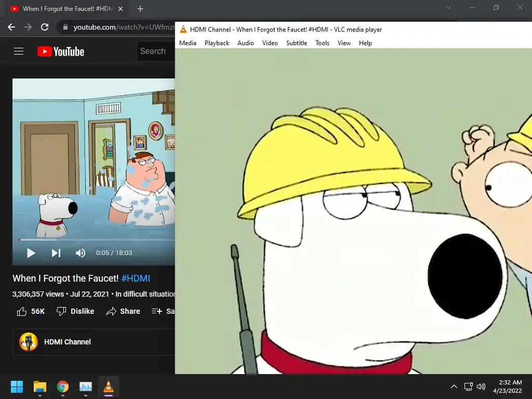Go forward in the browser
The height and width of the screenshot is (399, 532).
(28, 27)
